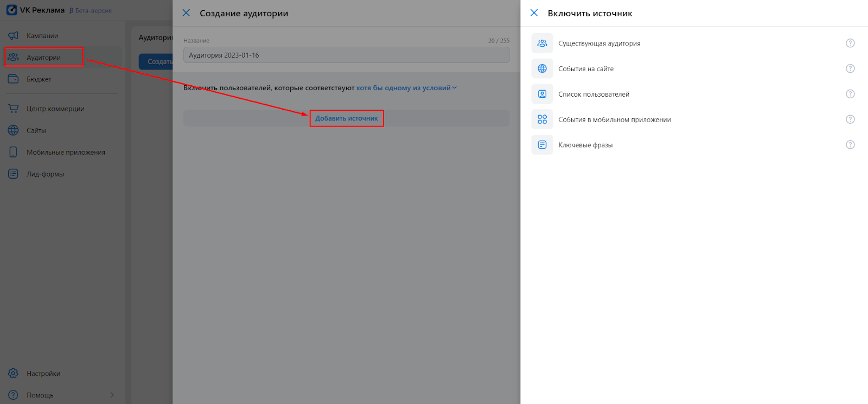The height and width of the screenshot is (404, 868).
Task: Click the Название audience name field
Action: point(346,55)
